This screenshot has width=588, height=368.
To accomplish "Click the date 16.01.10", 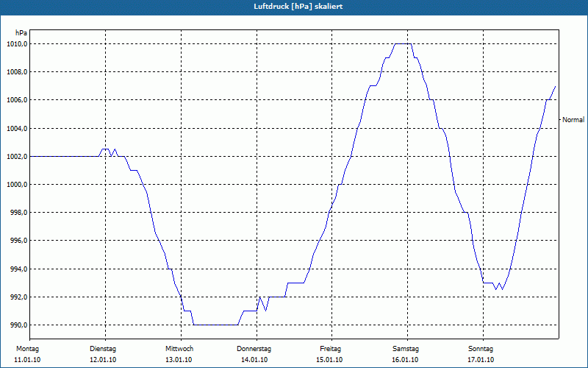I will point(405,360).
